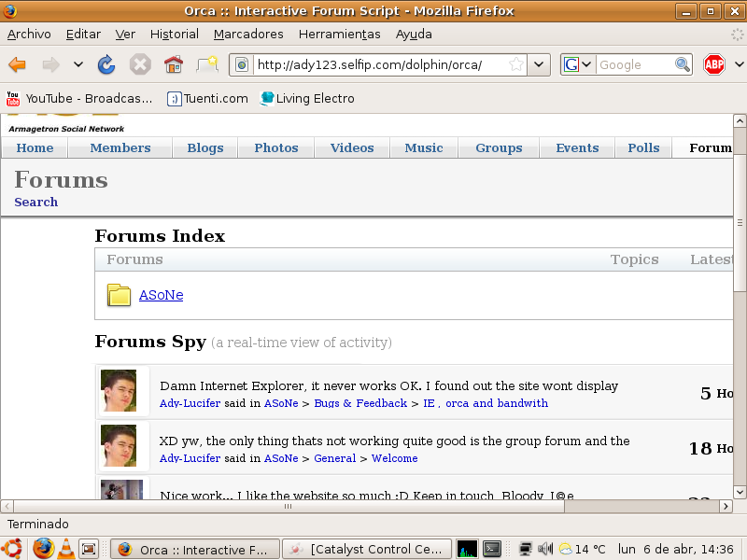Open the Marcadores menu

(248, 34)
